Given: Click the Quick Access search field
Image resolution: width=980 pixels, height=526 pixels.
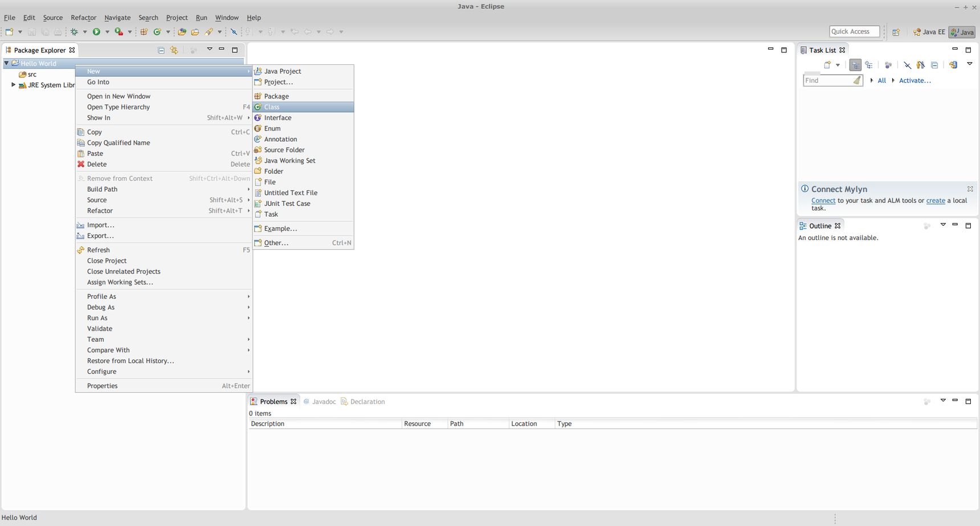Looking at the screenshot, I should point(854,31).
